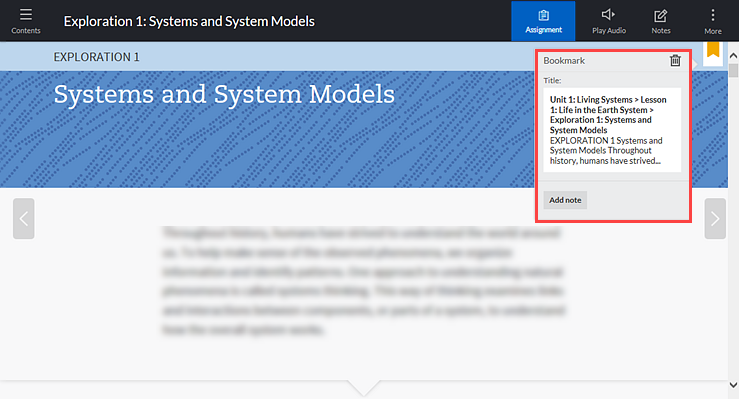
Task: Delete bookmark with the trash icon
Action: [x=675, y=60]
